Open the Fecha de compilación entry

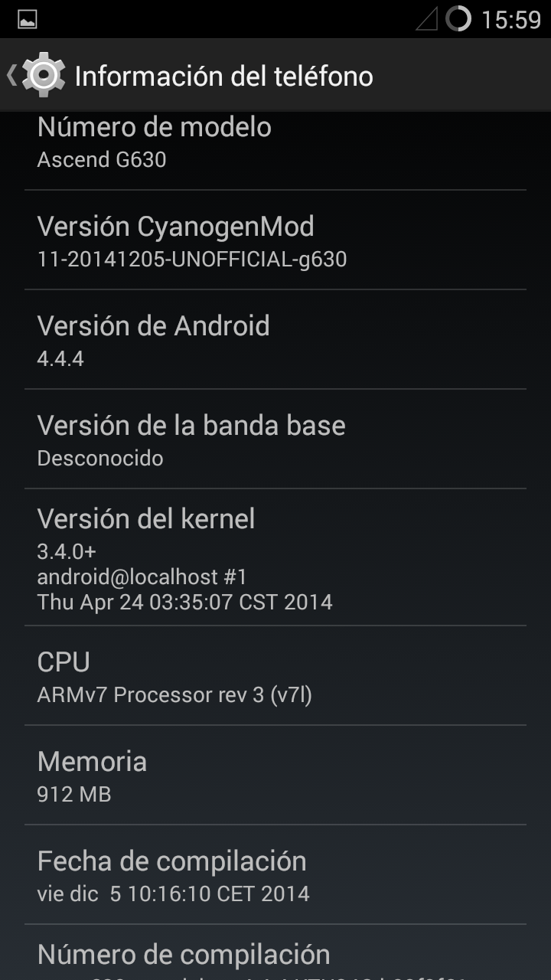(x=275, y=874)
